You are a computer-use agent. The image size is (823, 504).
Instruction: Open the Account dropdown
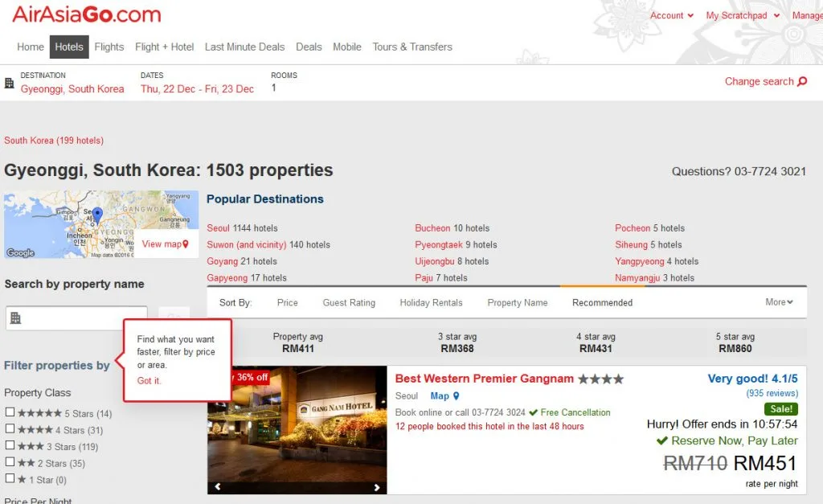click(672, 15)
